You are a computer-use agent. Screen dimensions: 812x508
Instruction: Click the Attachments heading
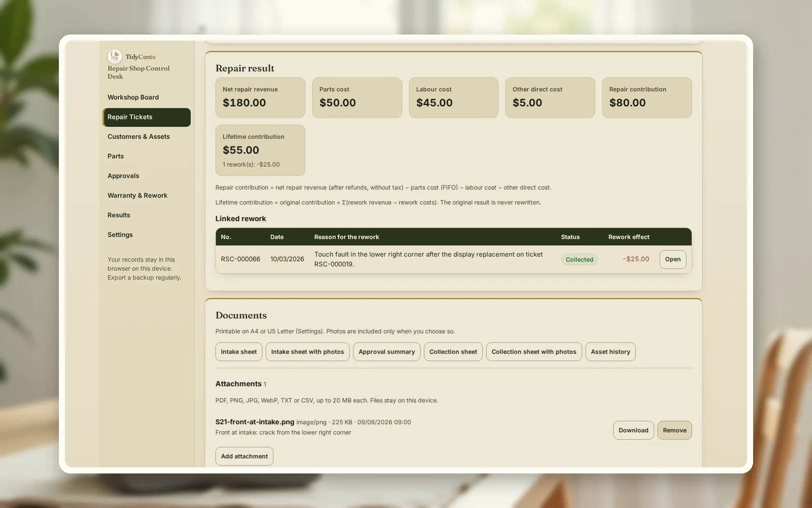[x=239, y=384]
